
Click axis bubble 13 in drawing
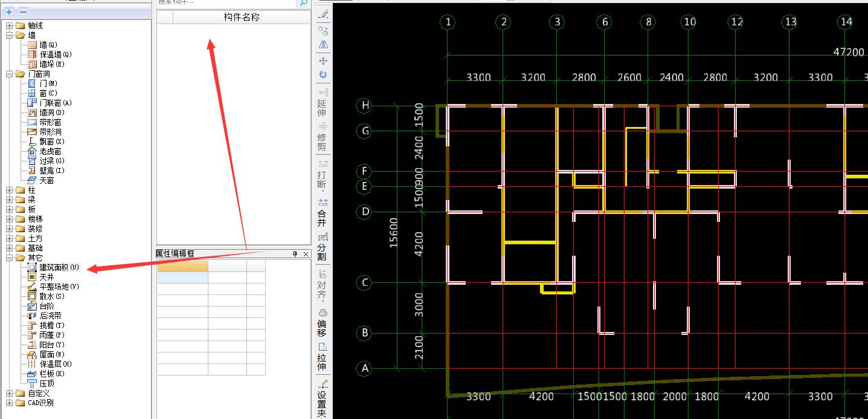[x=790, y=22]
